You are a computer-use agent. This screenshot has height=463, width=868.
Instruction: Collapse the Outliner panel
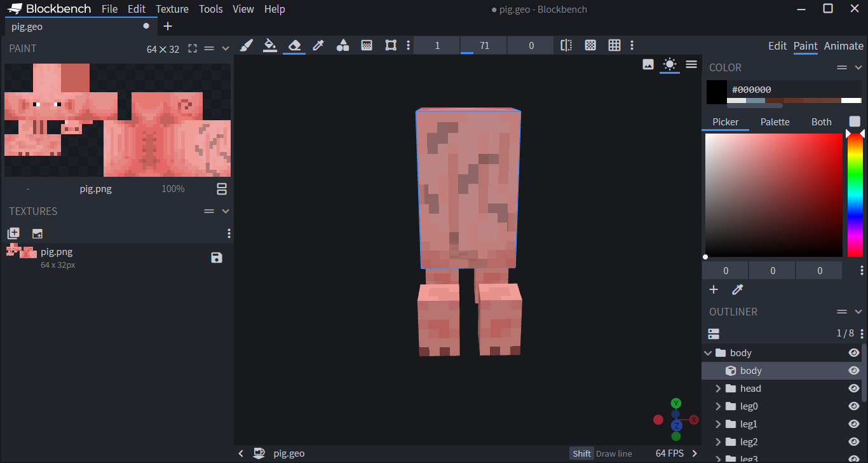click(x=858, y=312)
